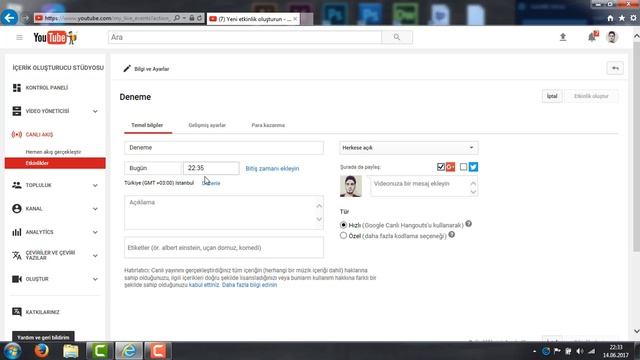Click the Açıklama description text area
Screen dimensions: 640x360
224,212
